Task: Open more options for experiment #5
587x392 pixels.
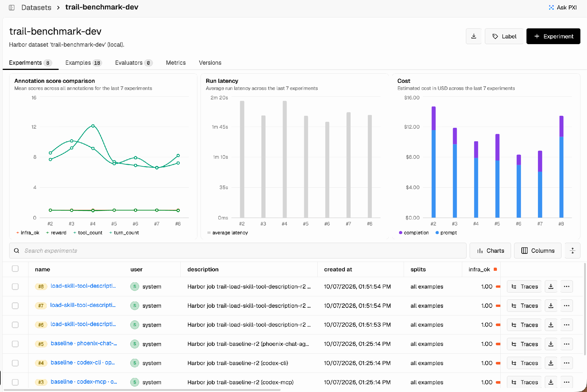Action: (567, 344)
